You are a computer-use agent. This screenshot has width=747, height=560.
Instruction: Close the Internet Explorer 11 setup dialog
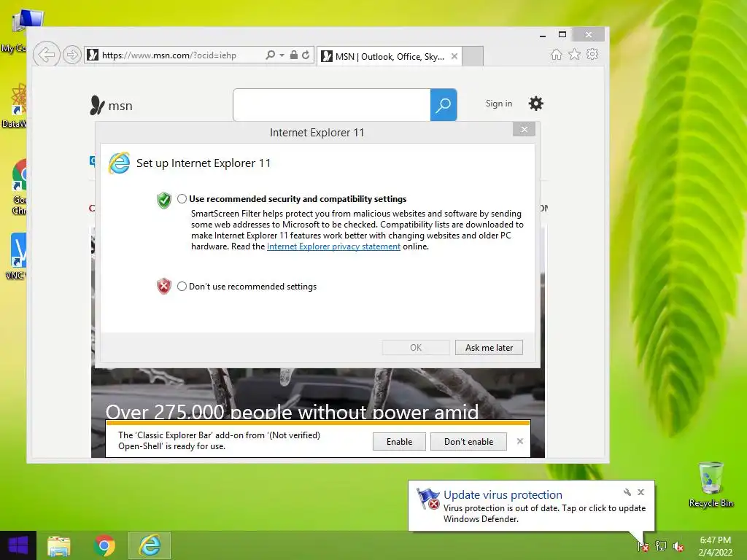click(x=524, y=130)
